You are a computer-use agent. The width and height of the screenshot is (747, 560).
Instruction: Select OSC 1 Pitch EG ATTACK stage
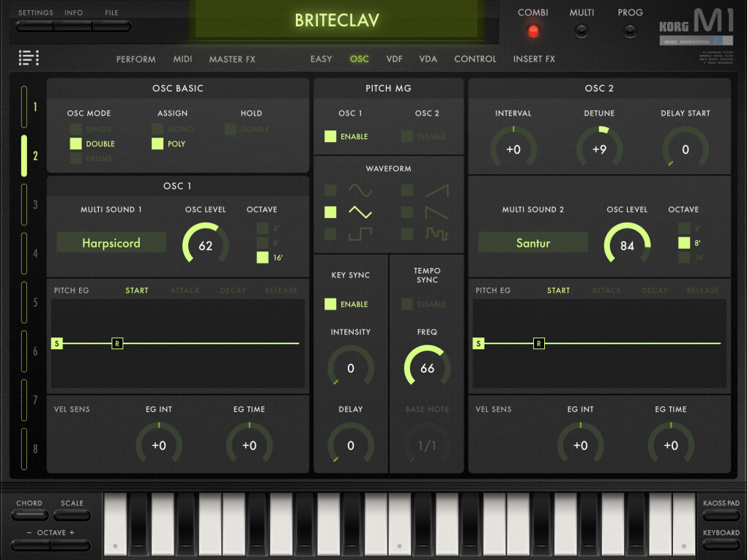point(185,291)
